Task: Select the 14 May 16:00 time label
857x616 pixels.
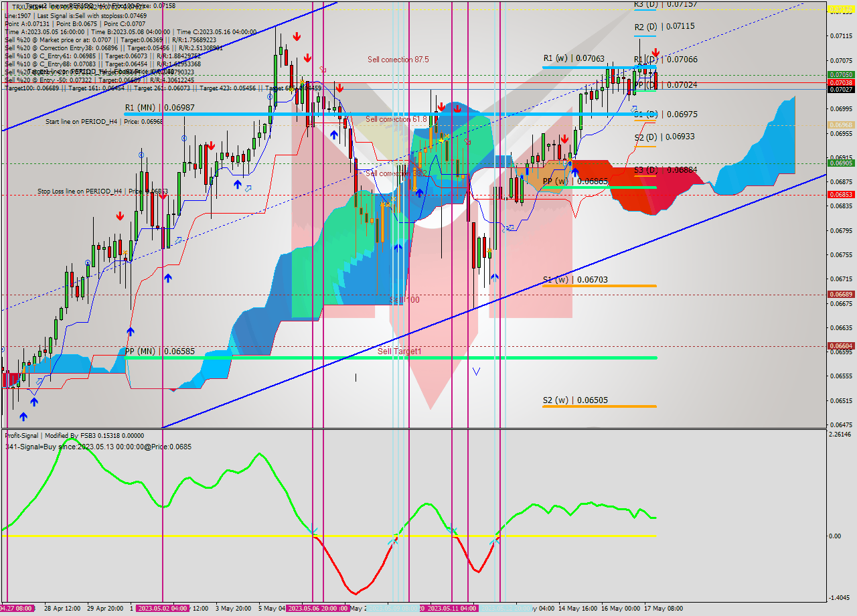Action: [x=578, y=609]
